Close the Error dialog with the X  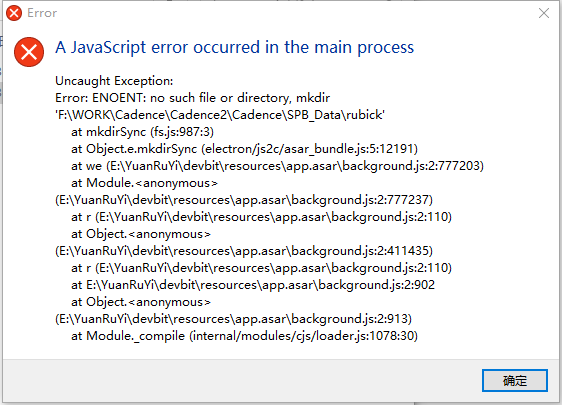tap(544, 13)
